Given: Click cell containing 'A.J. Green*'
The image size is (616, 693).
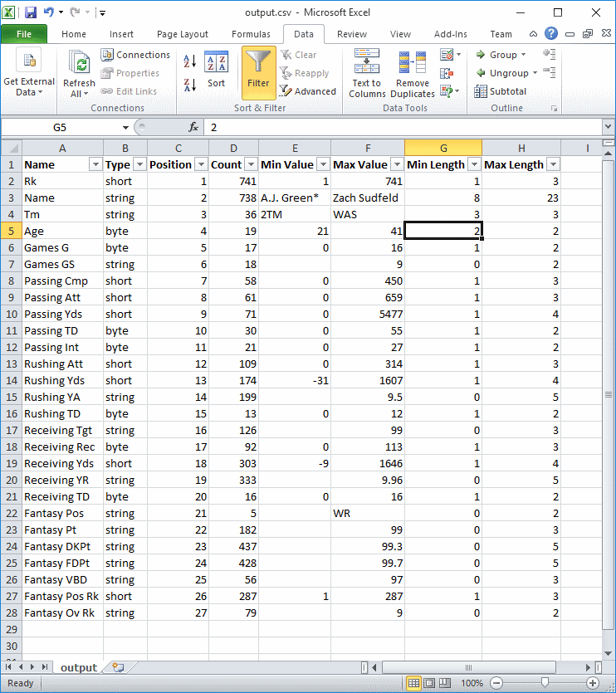Looking at the screenshot, I should (x=295, y=198).
